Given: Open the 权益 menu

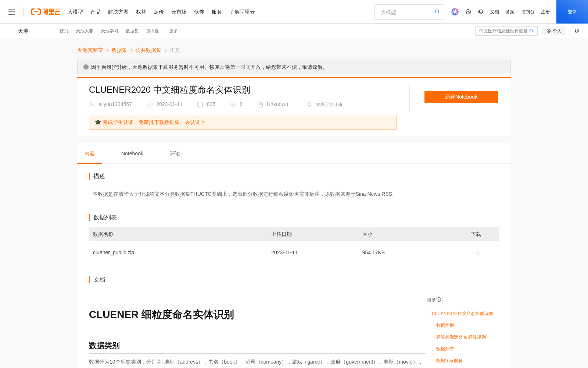Looking at the screenshot, I should pyautogui.click(x=141, y=12).
